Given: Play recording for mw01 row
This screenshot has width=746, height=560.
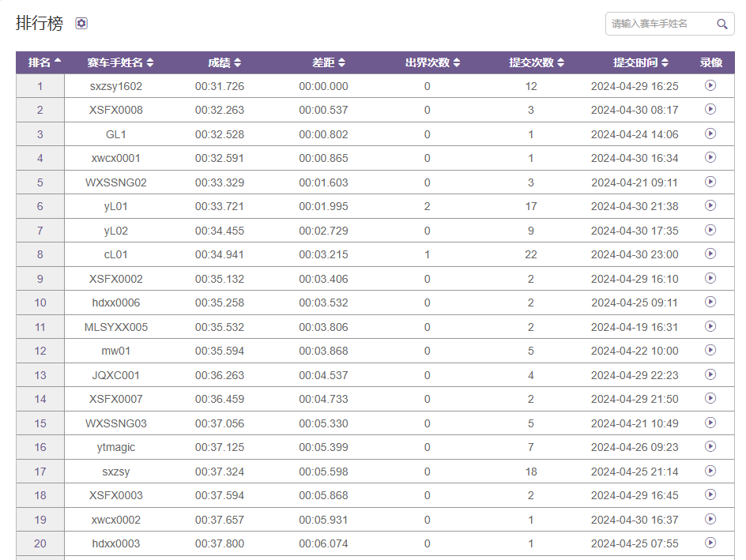Looking at the screenshot, I should coord(710,350).
